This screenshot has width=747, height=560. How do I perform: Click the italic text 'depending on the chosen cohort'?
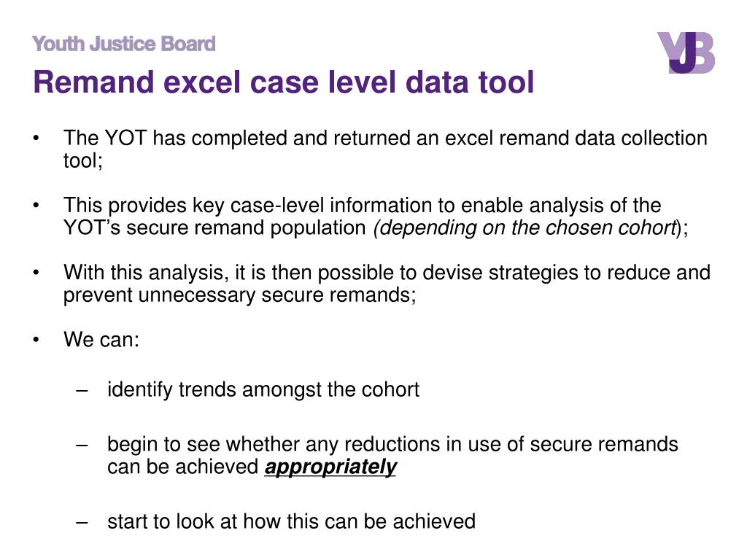pyautogui.click(x=525, y=227)
